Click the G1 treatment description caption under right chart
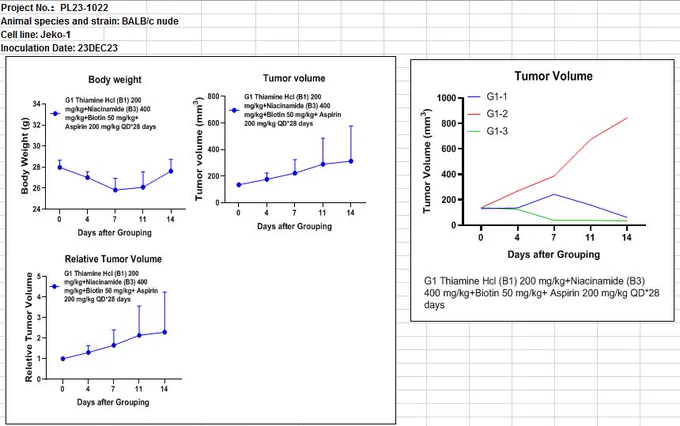680x426 pixels. click(542, 293)
